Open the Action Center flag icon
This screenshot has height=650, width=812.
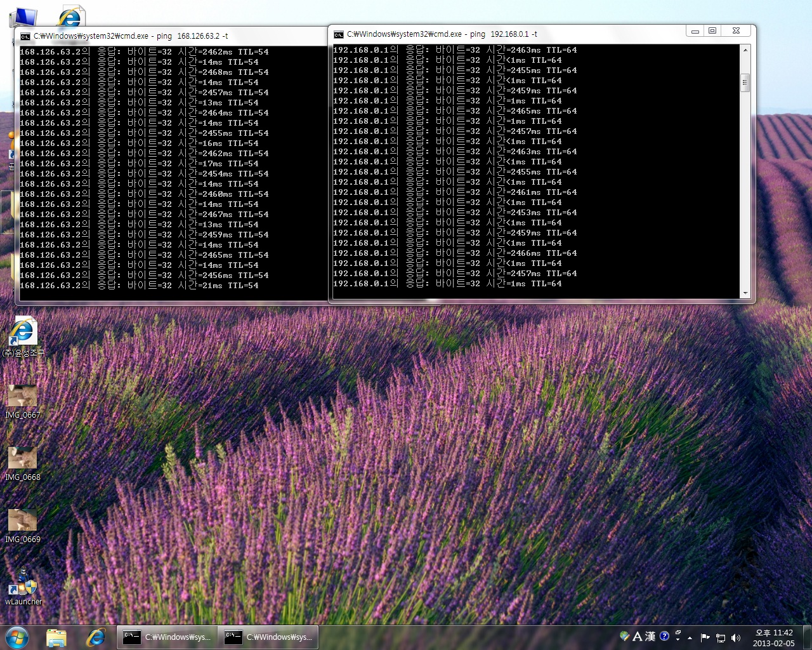pos(705,638)
